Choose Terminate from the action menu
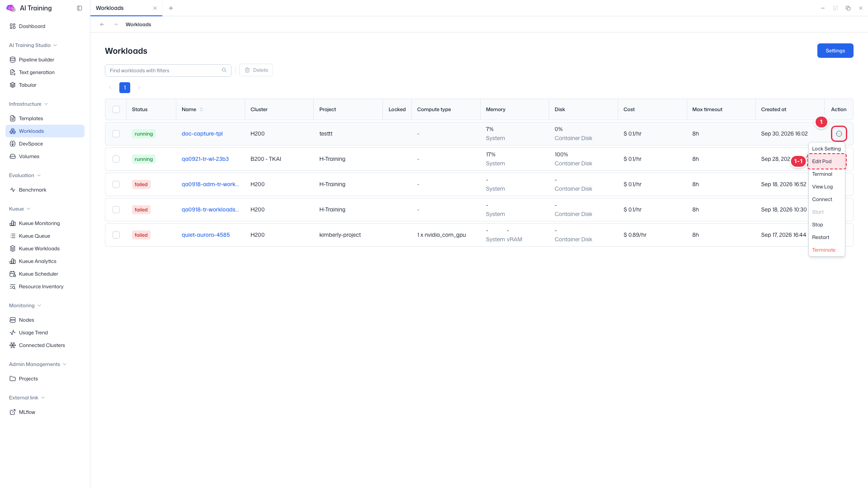This screenshot has width=868, height=488. pos(826,250)
